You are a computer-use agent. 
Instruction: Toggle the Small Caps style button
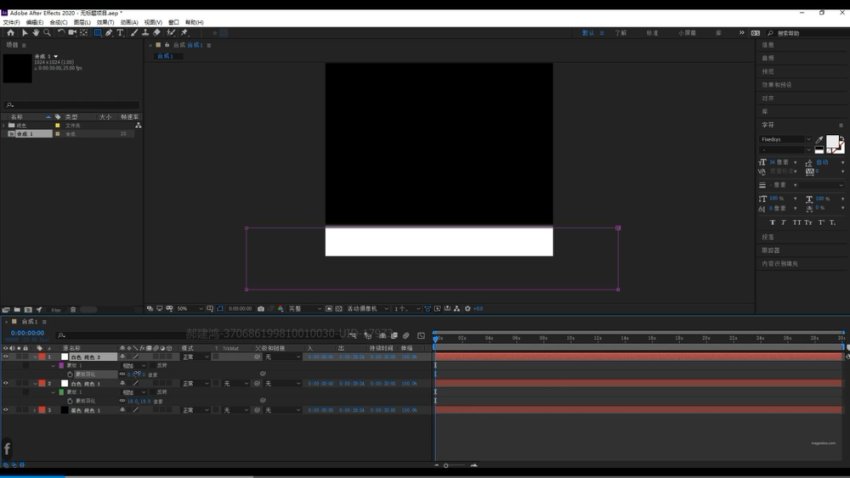(808, 222)
